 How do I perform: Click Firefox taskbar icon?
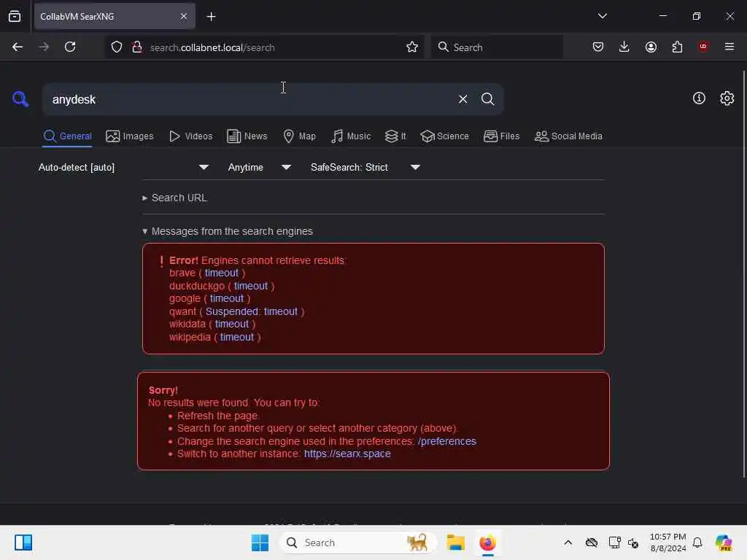point(487,542)
